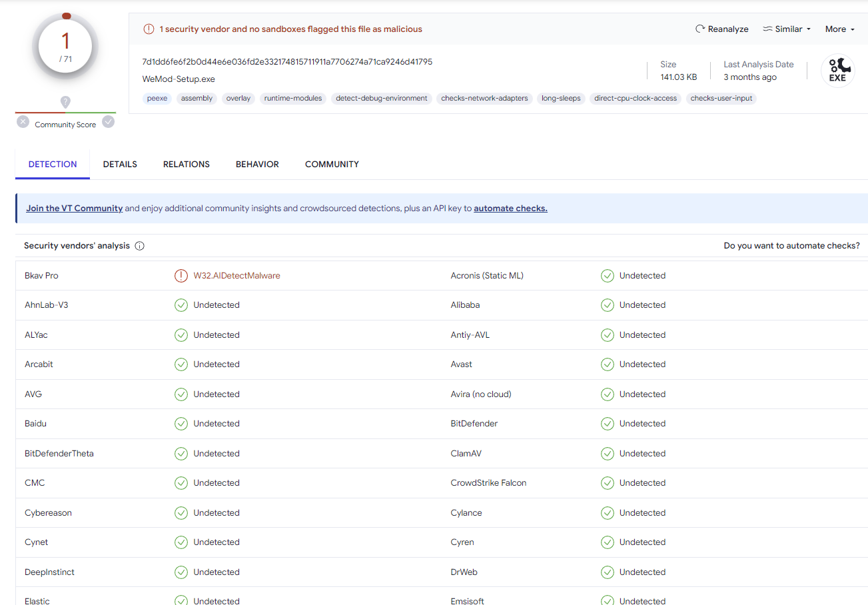The image size is (868, 605).
Task: Open the automate checks link
Action: (510, 209)
